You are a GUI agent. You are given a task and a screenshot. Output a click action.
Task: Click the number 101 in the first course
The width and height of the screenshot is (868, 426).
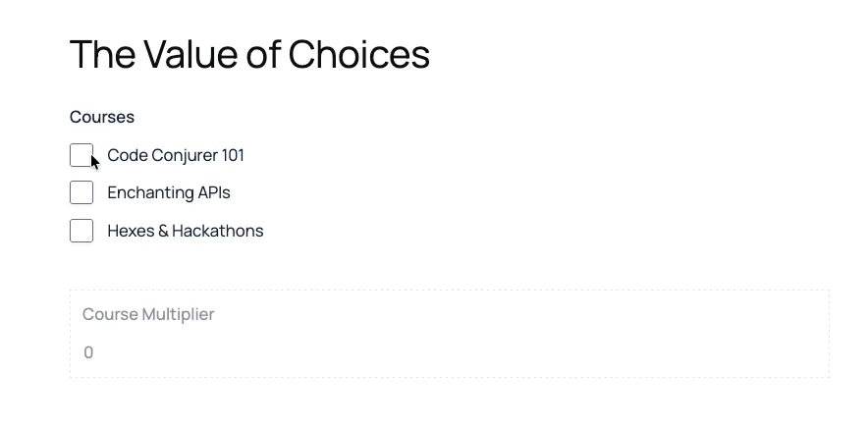click(x=233, y=155)
